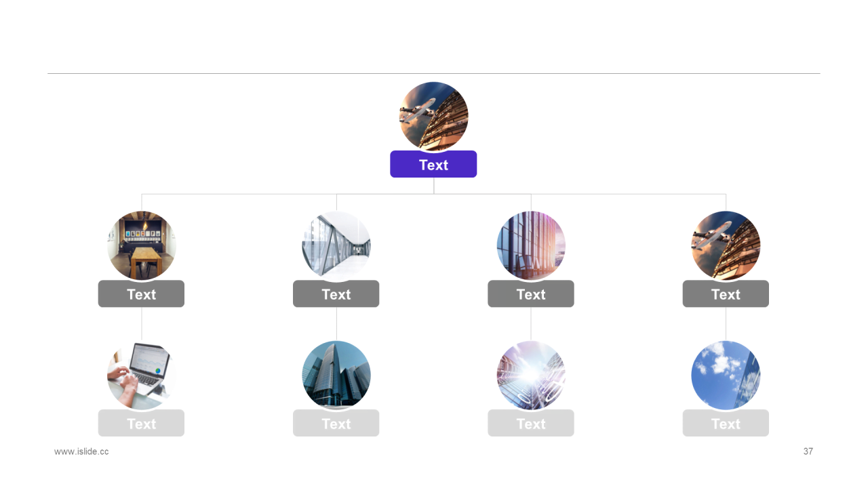Select the sun flare buildings circular photo
Image resolution: width=868 pixels, height=488 pixels.
531,375
